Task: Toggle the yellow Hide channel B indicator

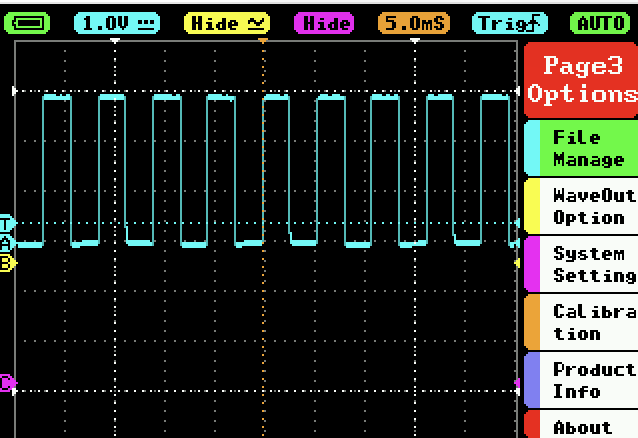Action: (227, 23)
